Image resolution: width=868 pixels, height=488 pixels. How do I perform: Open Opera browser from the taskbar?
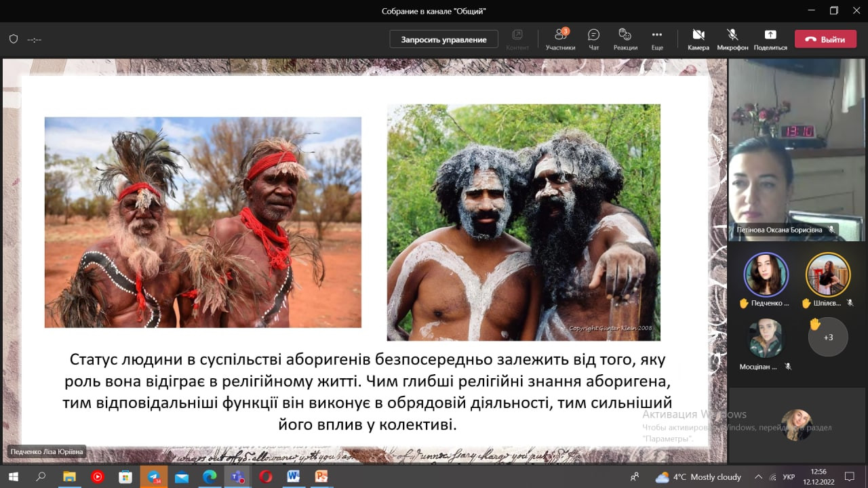(265, 476)
